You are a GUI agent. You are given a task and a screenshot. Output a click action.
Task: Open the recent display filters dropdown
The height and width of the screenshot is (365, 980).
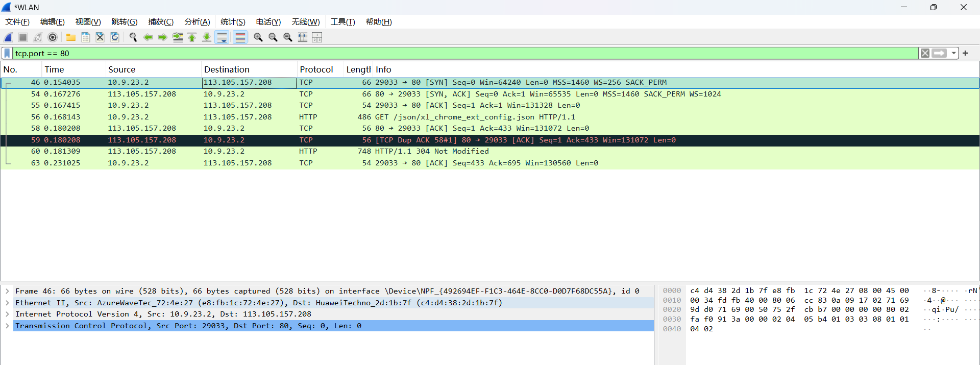[953, 53]
